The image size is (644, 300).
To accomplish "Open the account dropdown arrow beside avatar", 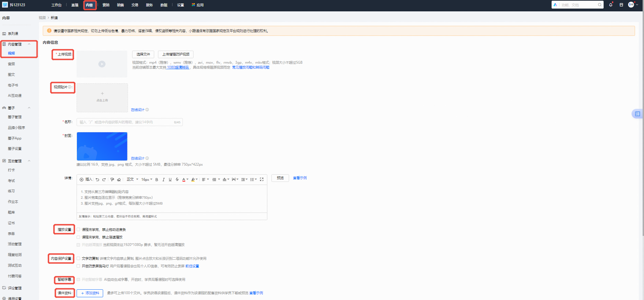I will (x=637, y=5).
